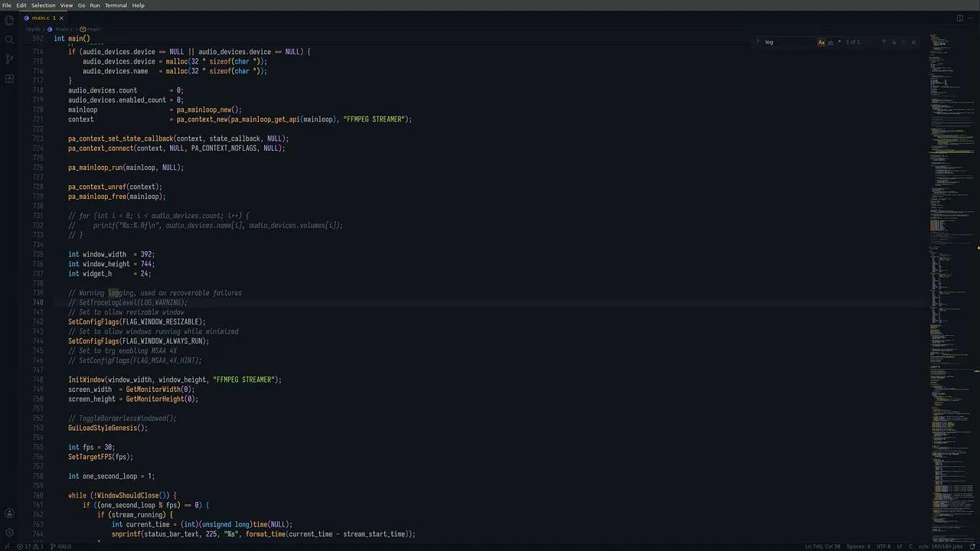Split the editor to the right
The width and height of the screenshot is (980, 551).
(959, 18)
